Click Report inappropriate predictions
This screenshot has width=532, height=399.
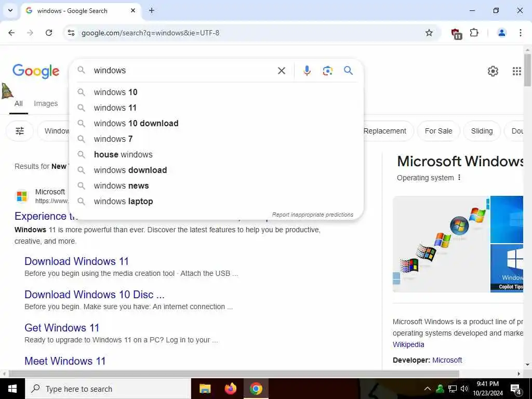click(312, 215)
